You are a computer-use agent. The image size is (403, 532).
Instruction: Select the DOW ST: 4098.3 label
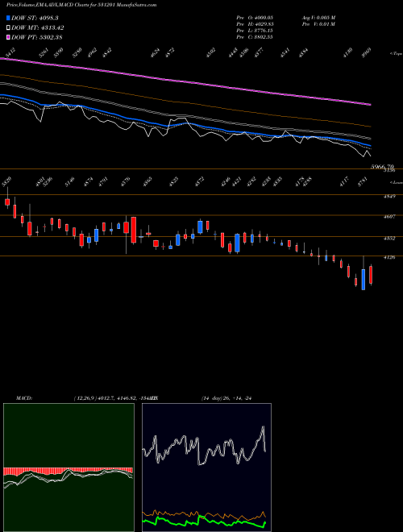[35, 18]
